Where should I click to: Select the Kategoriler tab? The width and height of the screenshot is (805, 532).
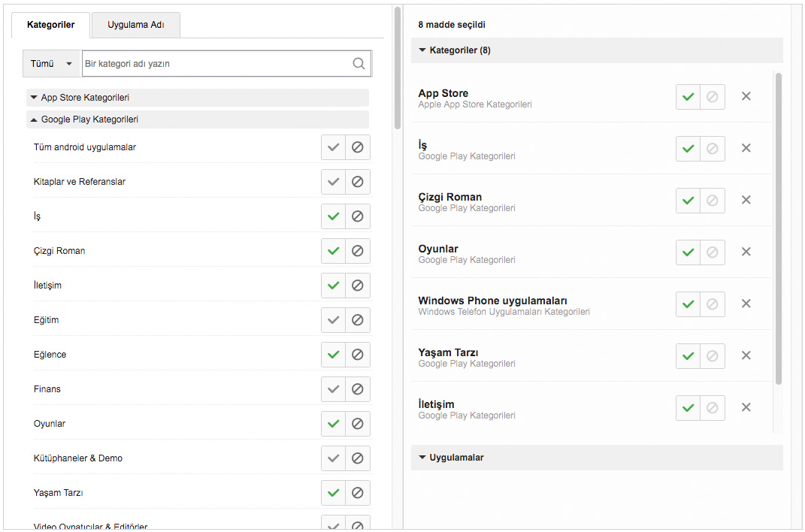click(x=50, y=25)
